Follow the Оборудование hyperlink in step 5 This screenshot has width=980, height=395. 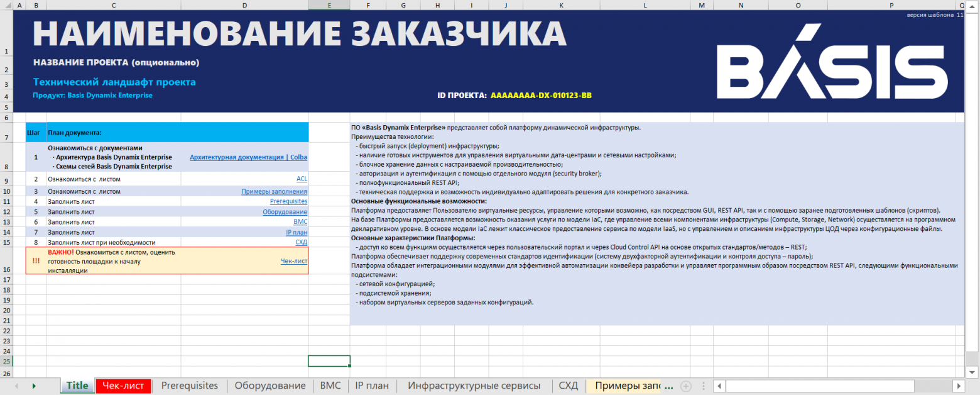[x=284, y=211]
